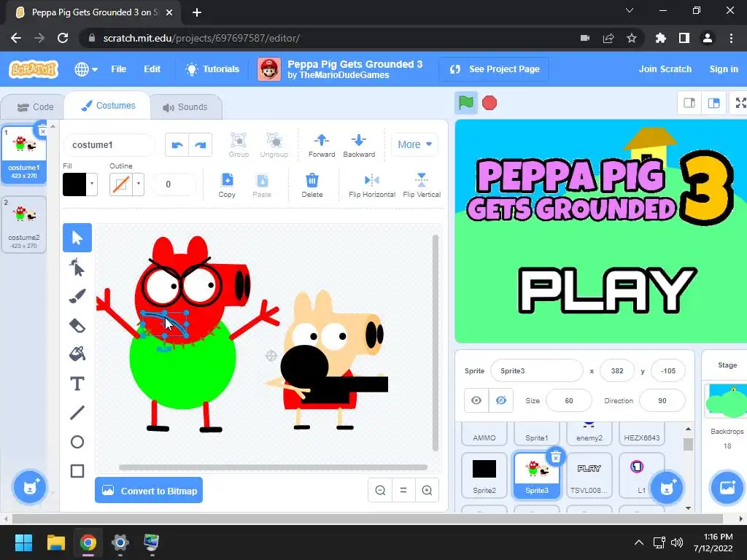747x560 pixels.
Task: Select the Line tool
Action: 77,413
